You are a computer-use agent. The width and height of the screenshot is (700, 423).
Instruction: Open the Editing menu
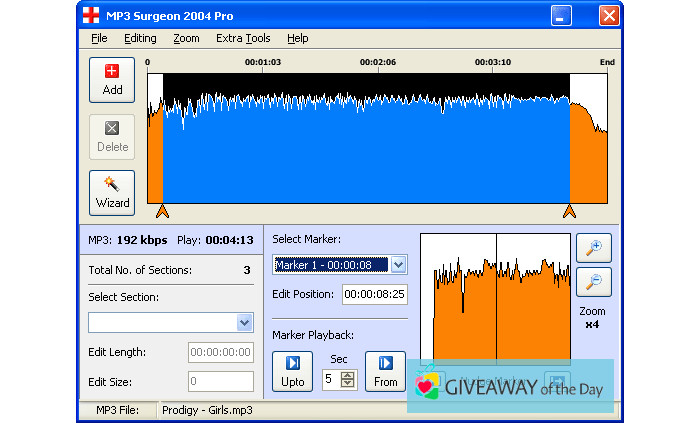[x=140, y=38]
